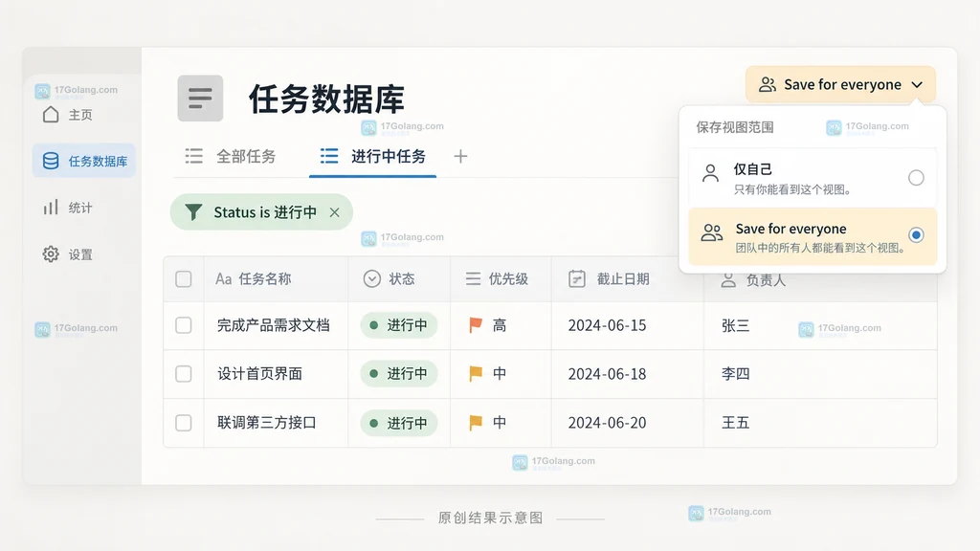Open task 联调第三方接口
Image resolution: width=980 pixels, height=551 pixels.
pos(267,423)
